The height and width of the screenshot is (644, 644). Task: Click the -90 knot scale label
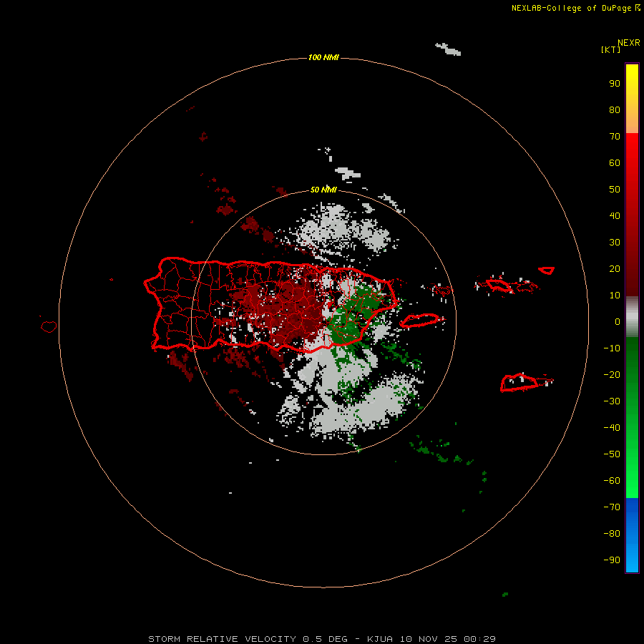(612, 560)
